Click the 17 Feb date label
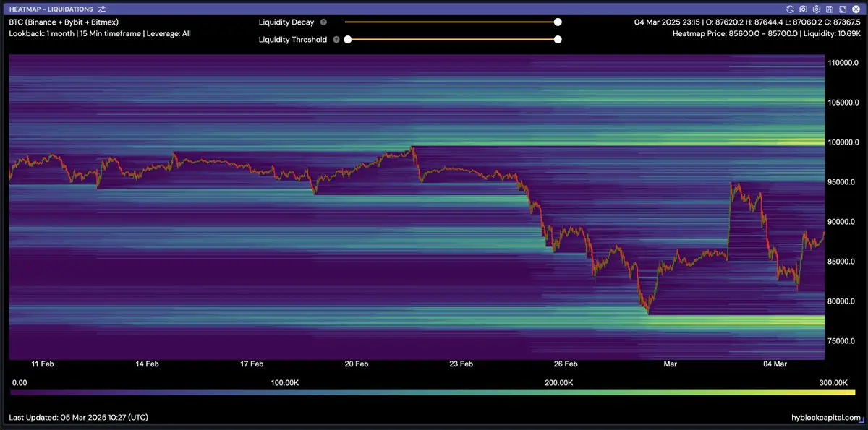 click(252, 365)
